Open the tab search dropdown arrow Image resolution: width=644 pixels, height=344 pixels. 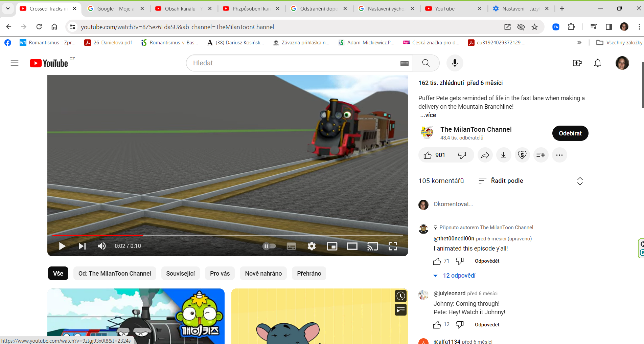[x=8, y=8]
